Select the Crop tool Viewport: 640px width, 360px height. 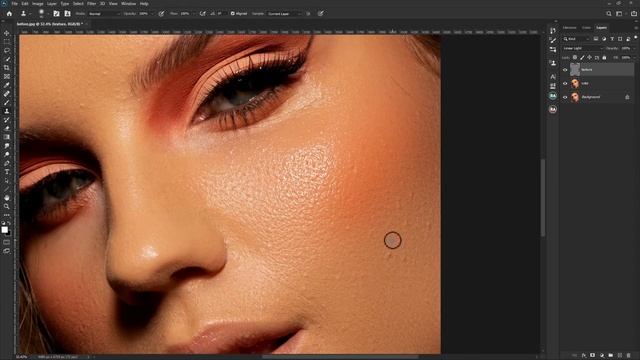point(7,68)
